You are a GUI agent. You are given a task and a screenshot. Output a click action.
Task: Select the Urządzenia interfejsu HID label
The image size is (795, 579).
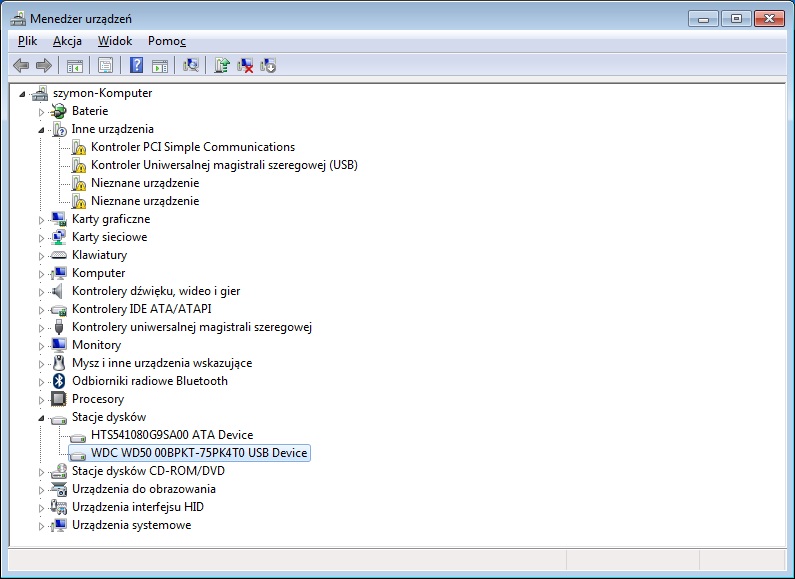pyautogui.click(x=137, y=507)
